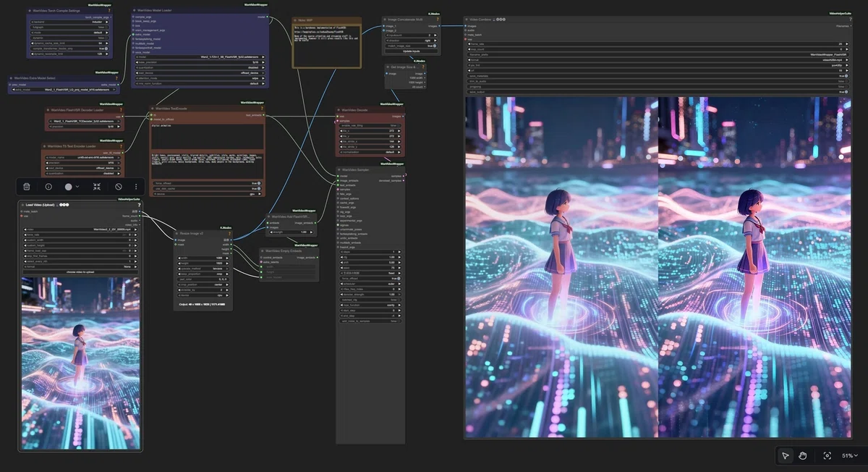Open help for WanVideo FlashVSR Decoder Loader
The height and width of the screenshot is (472, 868).
[122, 110]
